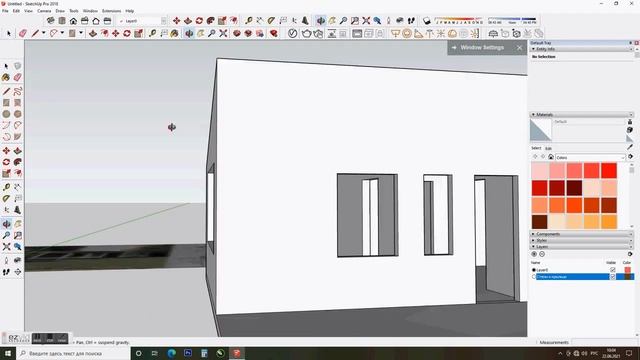Click the shadow date month slider
The width and height of the screenshot is (640, 360).
click(x=458, y=20)
